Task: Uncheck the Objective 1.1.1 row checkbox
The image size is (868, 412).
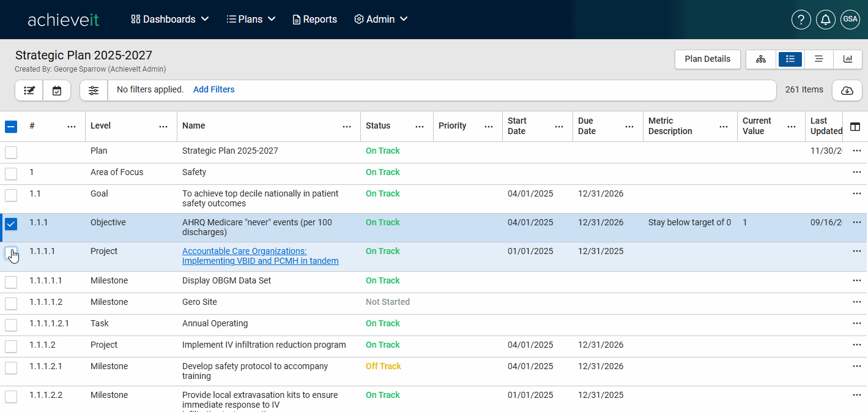Action: point(11,224)
